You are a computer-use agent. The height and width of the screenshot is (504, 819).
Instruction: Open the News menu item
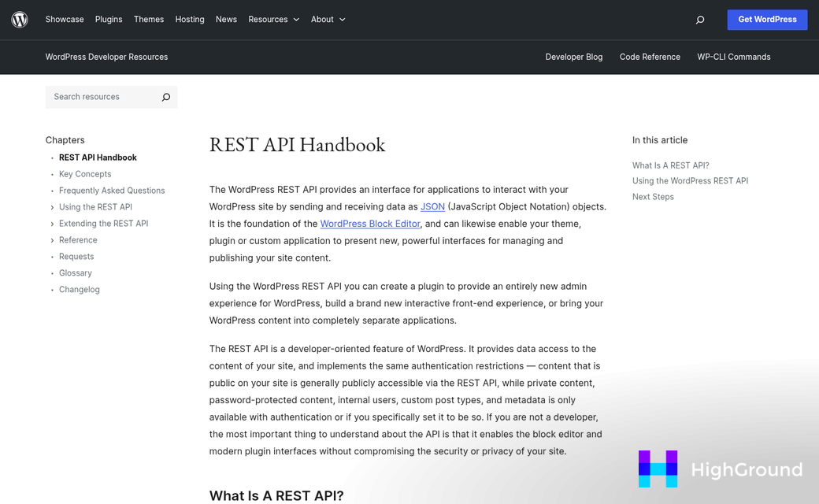click(x=226, y=20)
